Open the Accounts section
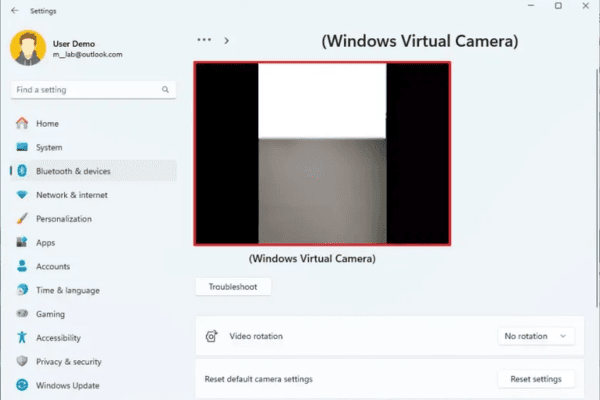 click(x=93, y=266)
